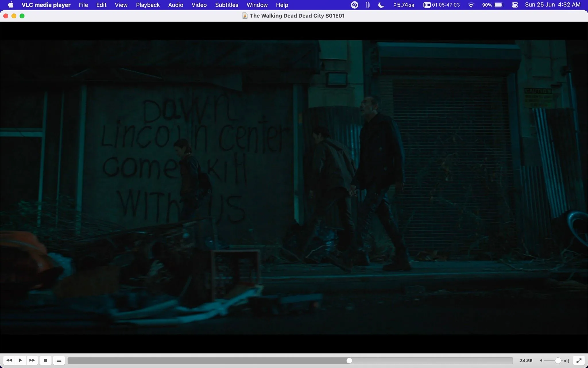Click the Wi-Fi status icon
Screen dimensions: 588x368
(471, 5)
